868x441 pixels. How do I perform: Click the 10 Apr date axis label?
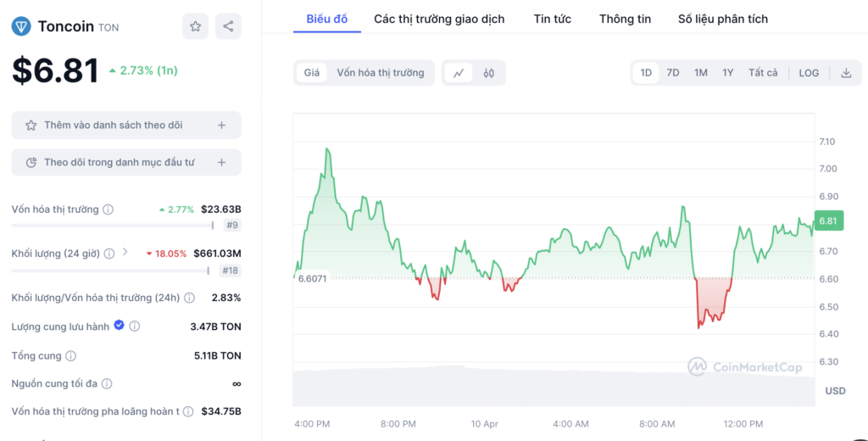[x=484, y=424]
